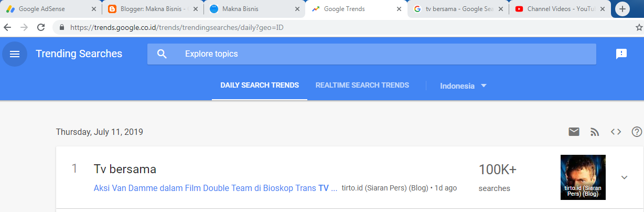Open a new browser tab
Viewport: 644px width, 212px height.
click(622, 9)
